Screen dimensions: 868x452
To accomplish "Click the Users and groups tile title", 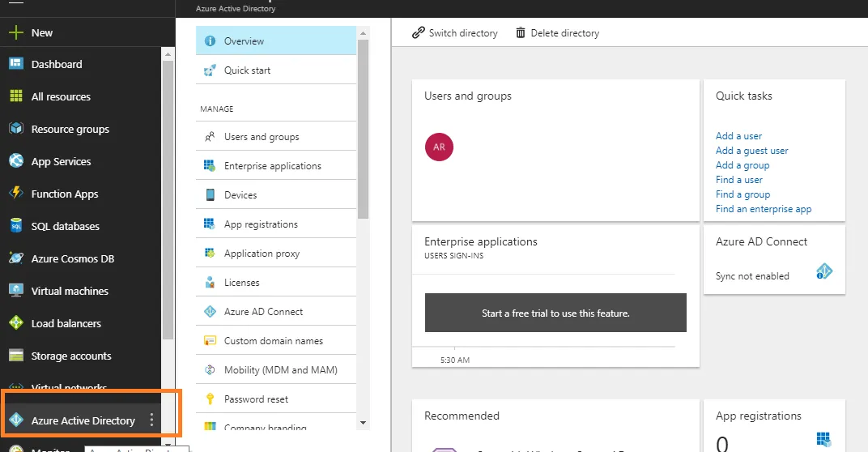I will [468, 96].
